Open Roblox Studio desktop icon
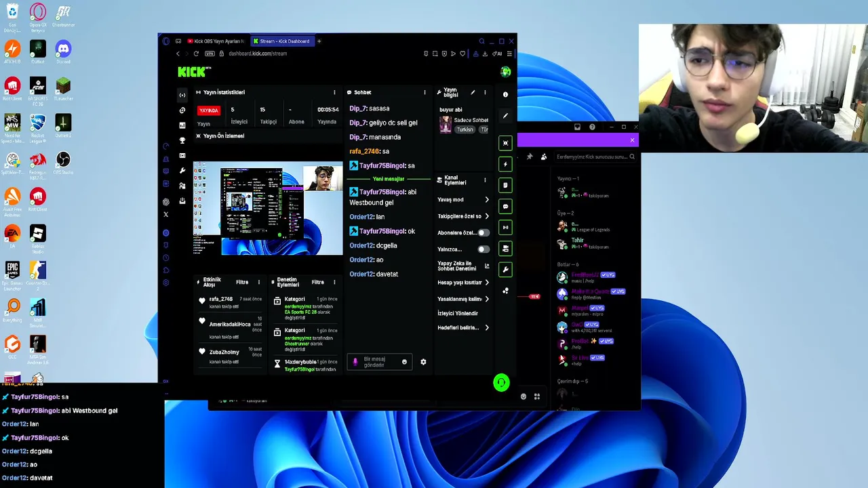This screenshot has width=868, height=488. pyautogui.click(x=38, y=237)
